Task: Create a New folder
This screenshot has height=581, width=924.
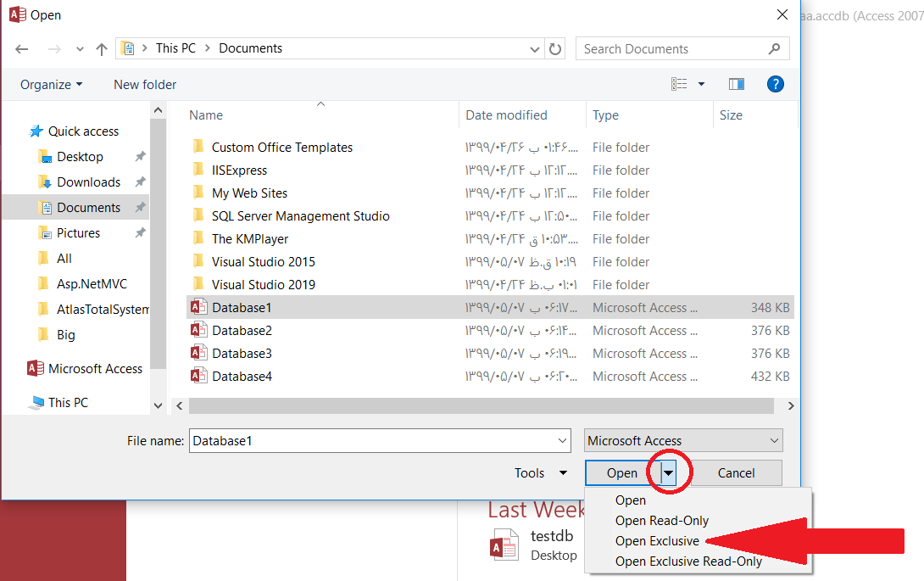Action: point(145,84)
